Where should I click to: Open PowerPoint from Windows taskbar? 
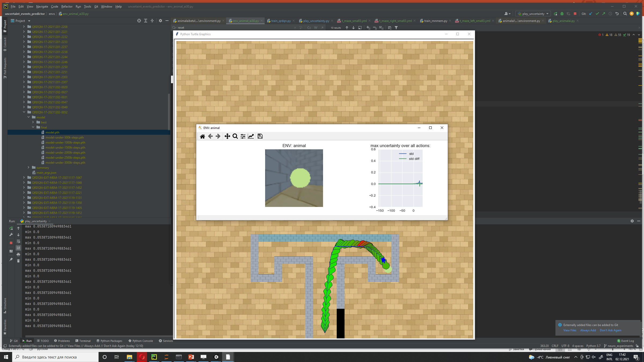click(x=191, y=357)
